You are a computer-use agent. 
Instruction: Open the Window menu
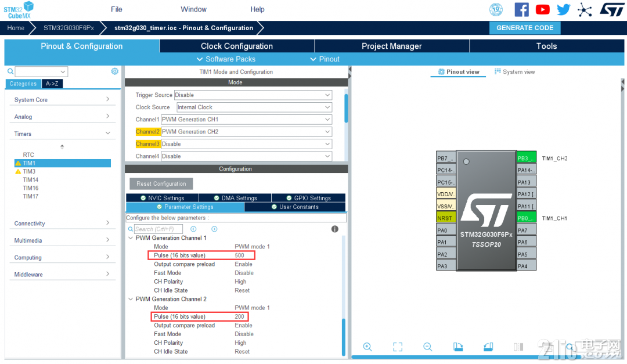(193, 9)
